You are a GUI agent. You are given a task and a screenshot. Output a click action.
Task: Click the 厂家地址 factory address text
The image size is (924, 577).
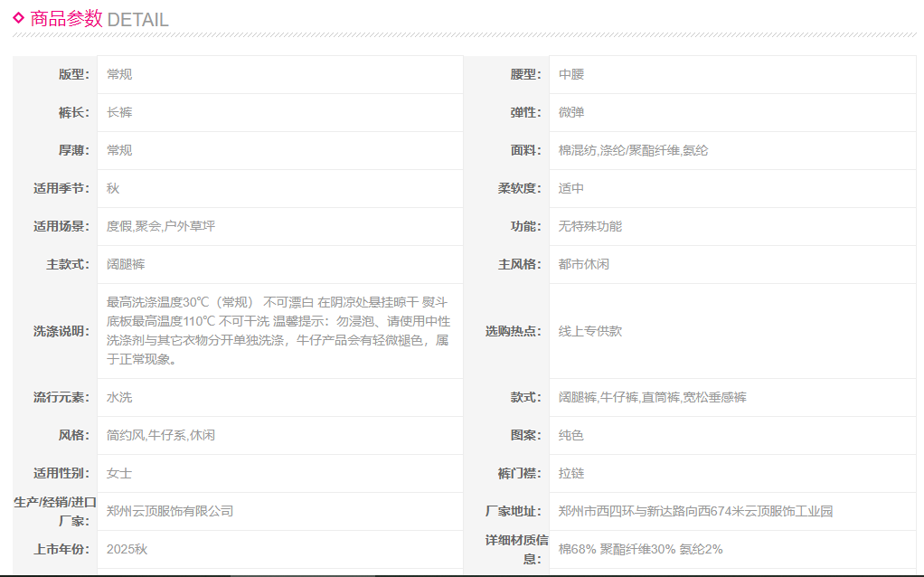pyautogui.click(x=695, y=511)
